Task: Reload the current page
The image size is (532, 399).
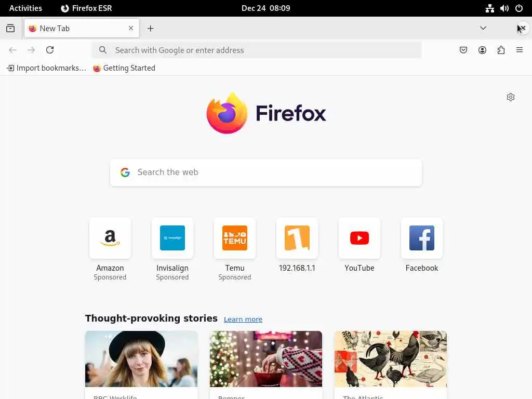Action: point(50,50)
